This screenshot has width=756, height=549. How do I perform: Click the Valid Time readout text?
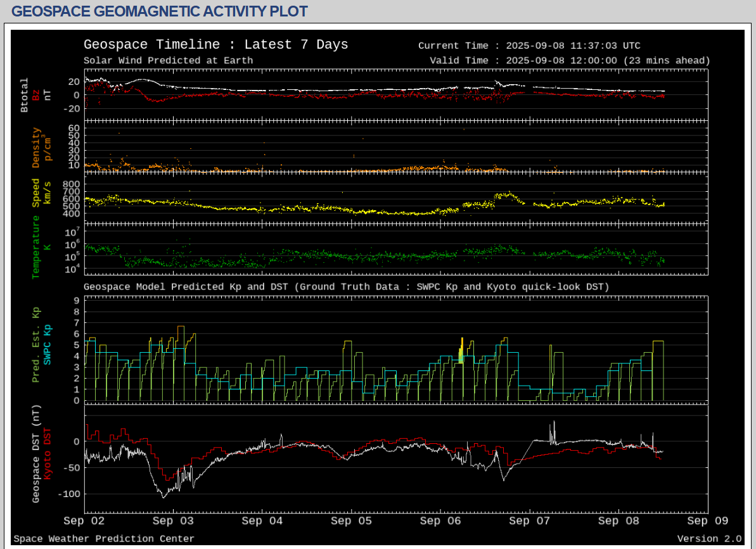click(570, 61)
